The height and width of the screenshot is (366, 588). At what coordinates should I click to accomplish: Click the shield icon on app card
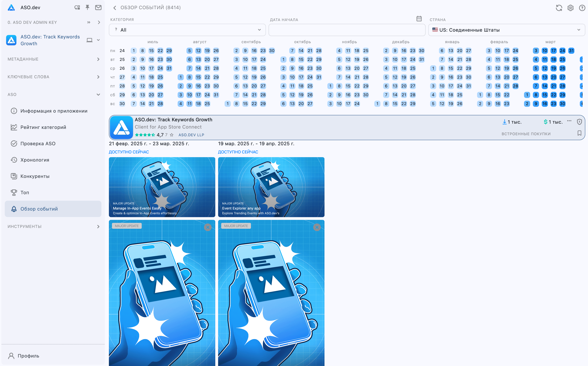click(579, 122)
